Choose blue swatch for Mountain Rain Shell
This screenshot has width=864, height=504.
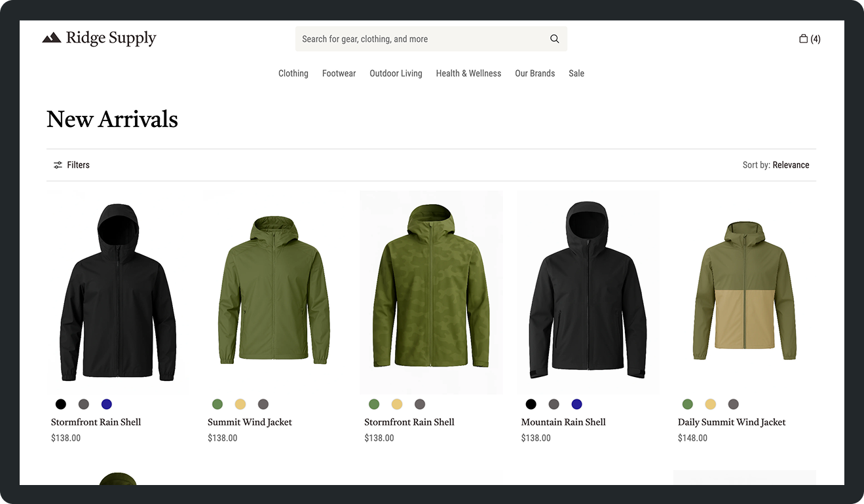click(576, 404)
